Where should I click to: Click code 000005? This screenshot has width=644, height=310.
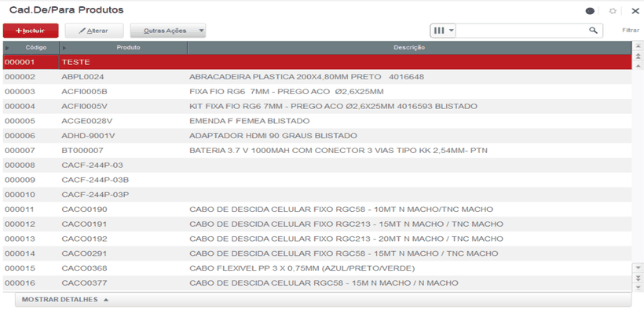[20, 121]
